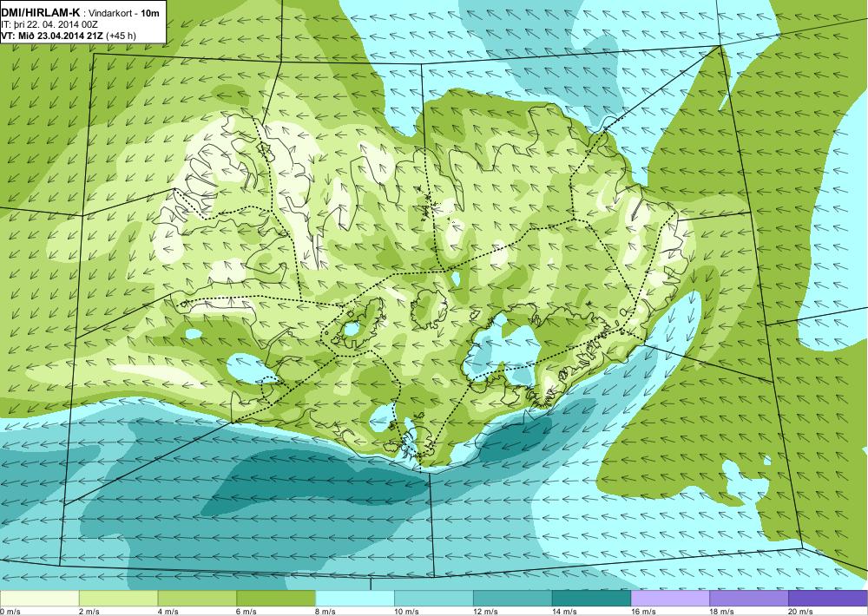This screenshot has height=616, width=868.
Task: Click the "16 m/s" legend label
Action: pos(644,612)
